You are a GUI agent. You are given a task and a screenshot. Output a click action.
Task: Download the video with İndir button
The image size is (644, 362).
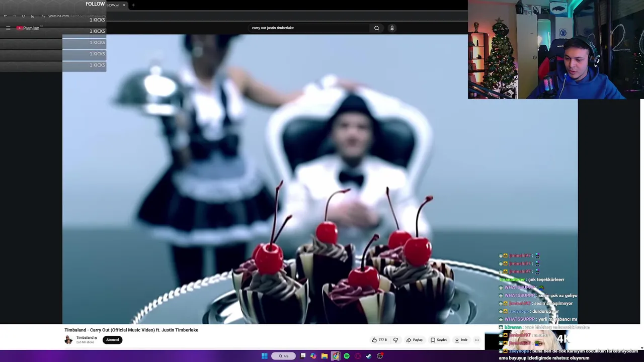[461, 340]
